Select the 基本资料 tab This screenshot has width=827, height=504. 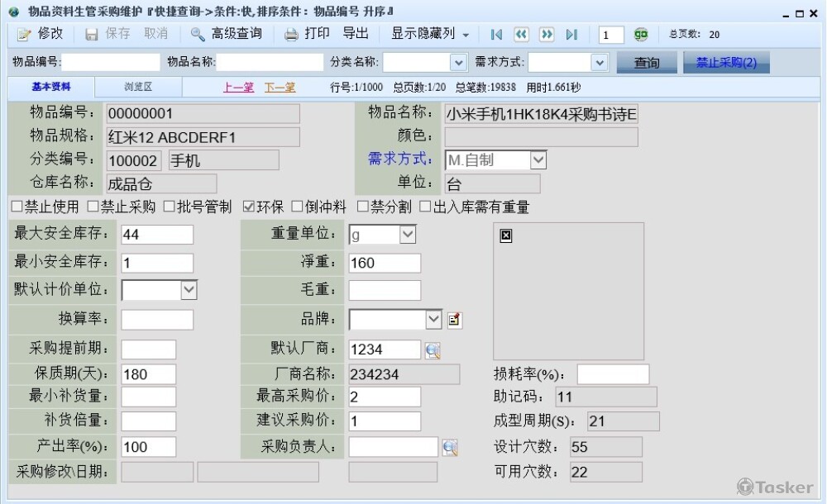51,87
